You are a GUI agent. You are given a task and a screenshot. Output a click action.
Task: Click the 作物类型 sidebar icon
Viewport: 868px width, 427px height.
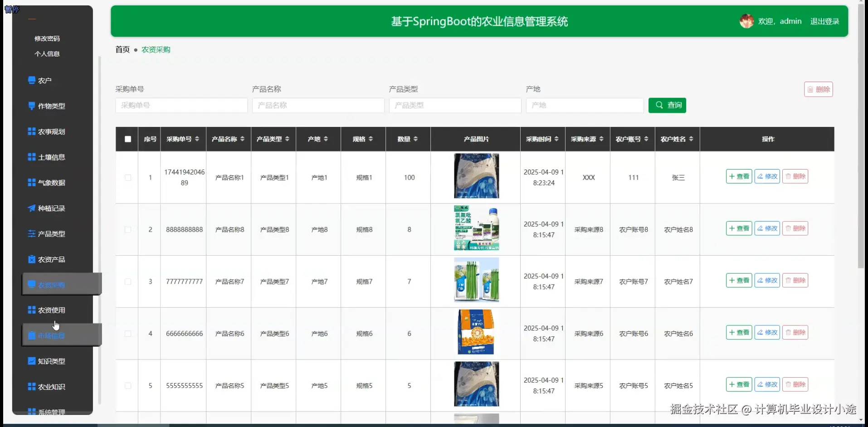pyautogui.click(x=32, y=106)
